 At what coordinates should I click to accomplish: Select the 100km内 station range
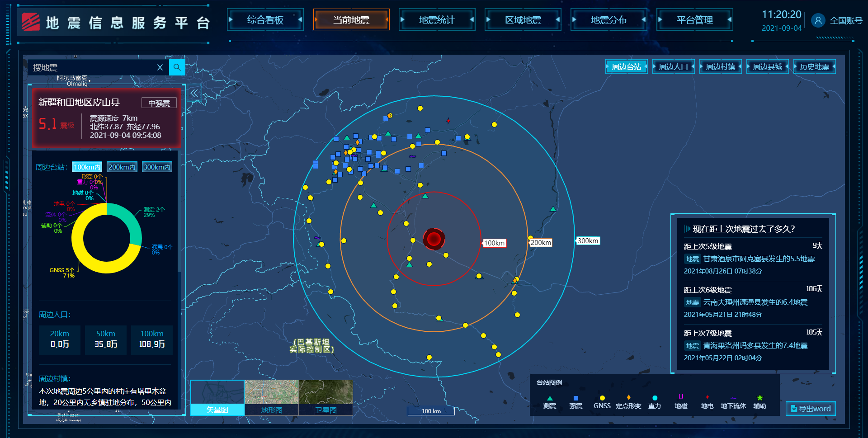pyautogui.click(x=87, y=167)
